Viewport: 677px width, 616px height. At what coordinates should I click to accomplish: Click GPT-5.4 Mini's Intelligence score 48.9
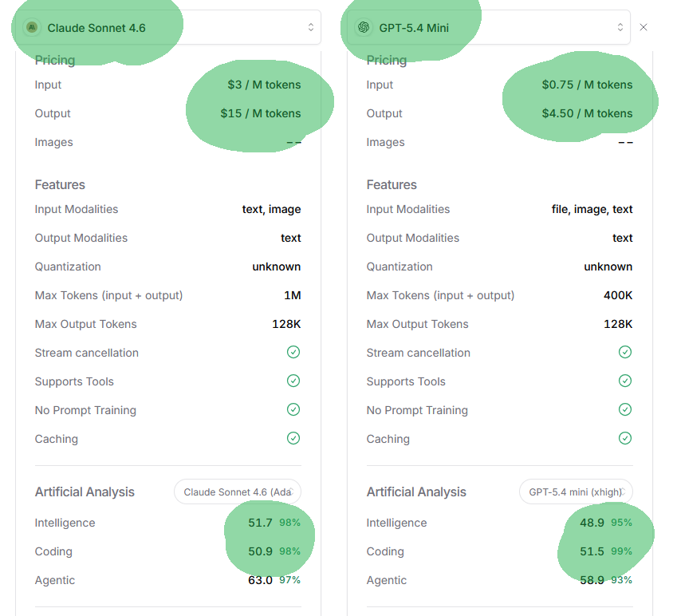tap(592, 523)
